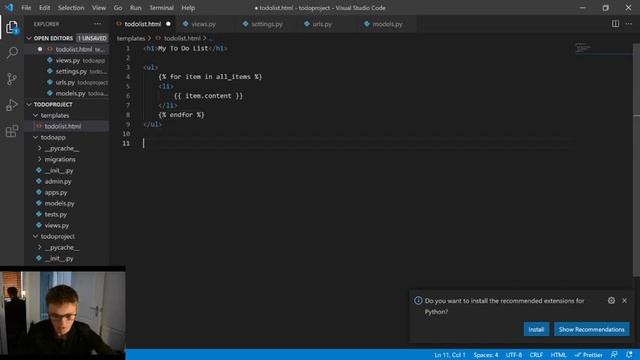Change line endings via CRLF entry

(x=536, y=355)
